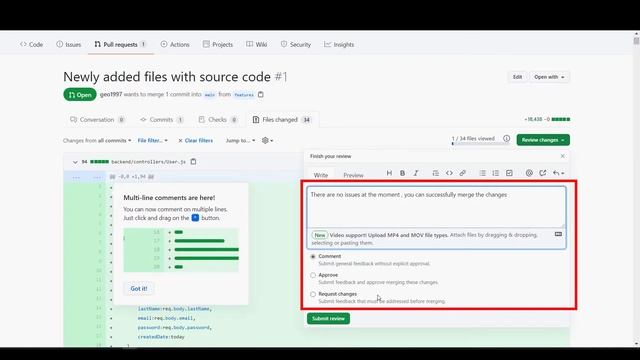Copy branch name with clipboard icon near Features
Image resolution: width=640 pixels, height=360 pixels.
click(x=261, y=95)
